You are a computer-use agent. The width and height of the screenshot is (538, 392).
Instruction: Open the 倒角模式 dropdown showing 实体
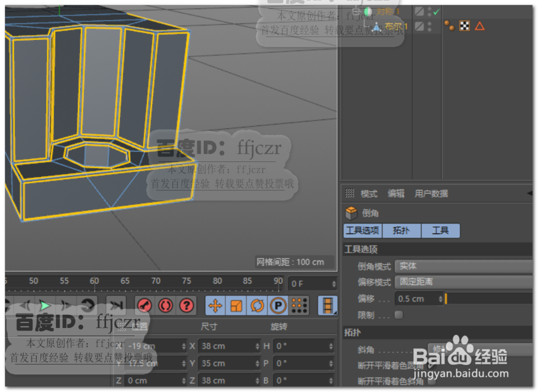[x=464, y=266]
